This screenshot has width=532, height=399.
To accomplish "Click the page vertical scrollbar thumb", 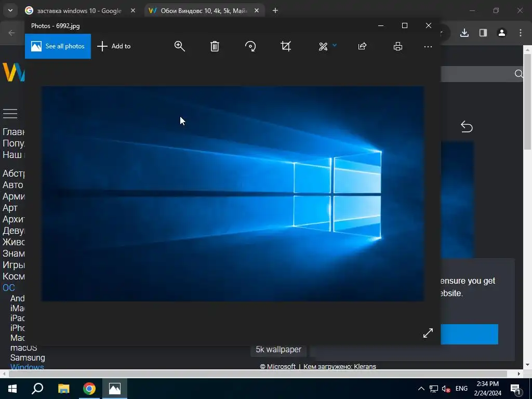I will click(527, 102).
